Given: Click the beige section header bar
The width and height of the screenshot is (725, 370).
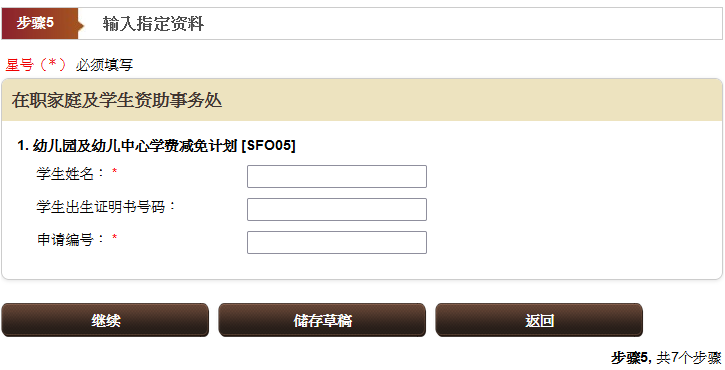Looking at the screenshot, I should pyautogui.click(x=362, y=100).
